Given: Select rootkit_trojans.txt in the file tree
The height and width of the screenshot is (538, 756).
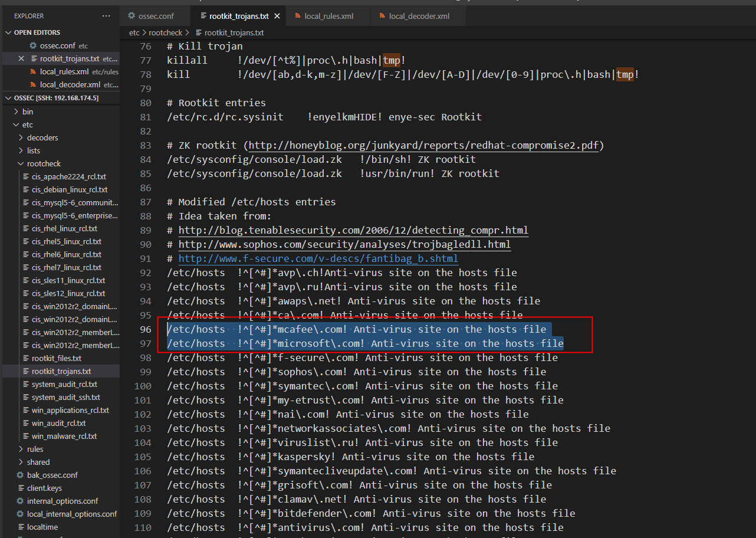Looking at the screenshot, I should [61, 371].
